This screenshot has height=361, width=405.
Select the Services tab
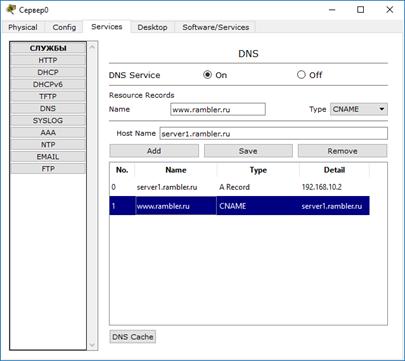click(107, 27)
